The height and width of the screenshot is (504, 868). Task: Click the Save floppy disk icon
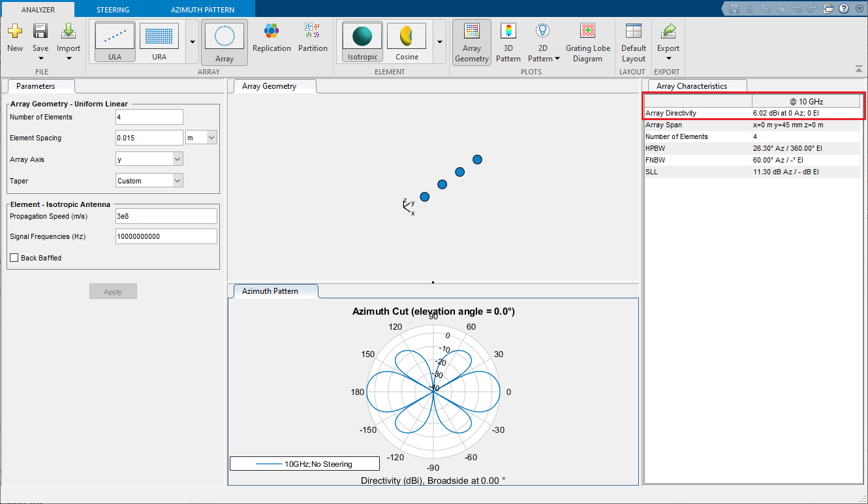pos(40,31)
